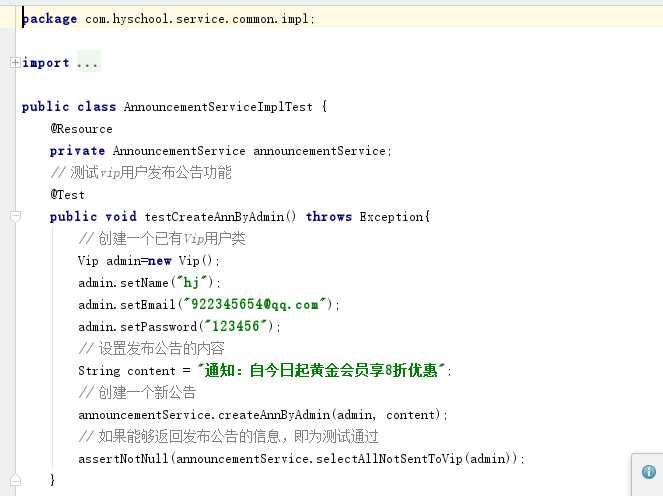This screenshot has height=496, width=663.
Task: Collapse the testCreateAnnByAdmin method fold marker
Action: tap(15, 216)
